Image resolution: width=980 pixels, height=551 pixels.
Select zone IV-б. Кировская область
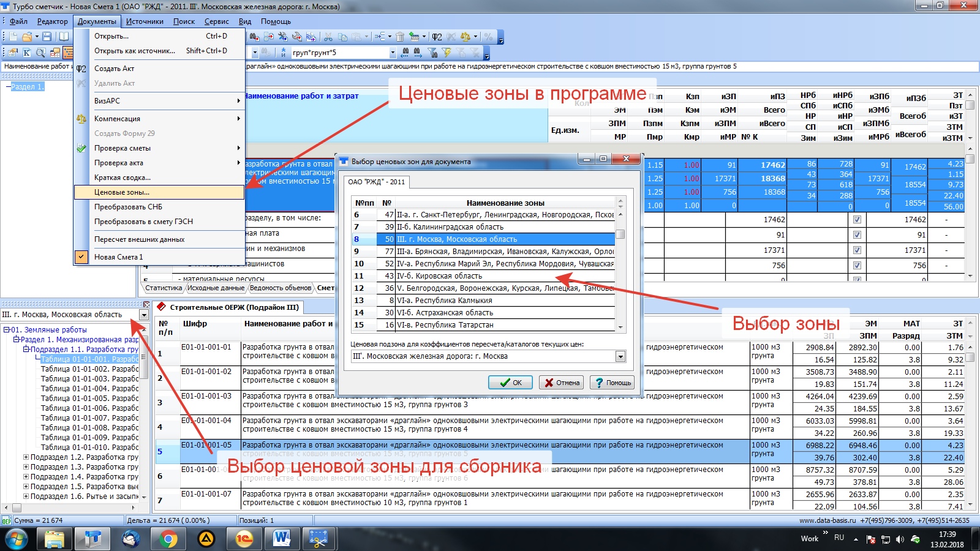coord(483,276)
